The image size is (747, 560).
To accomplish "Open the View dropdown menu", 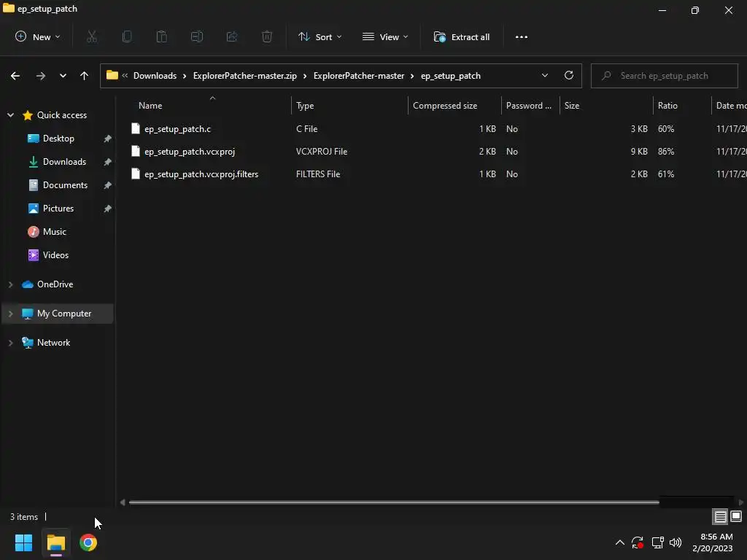I will point(385,36).
